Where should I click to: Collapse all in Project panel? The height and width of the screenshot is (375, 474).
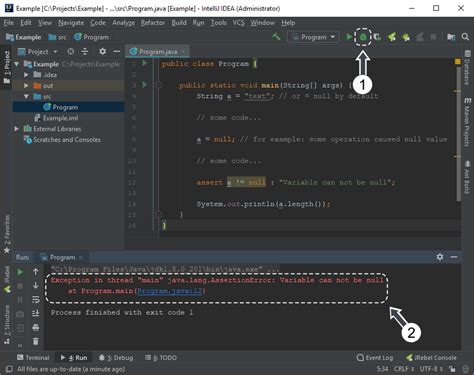tap(85, 51)
